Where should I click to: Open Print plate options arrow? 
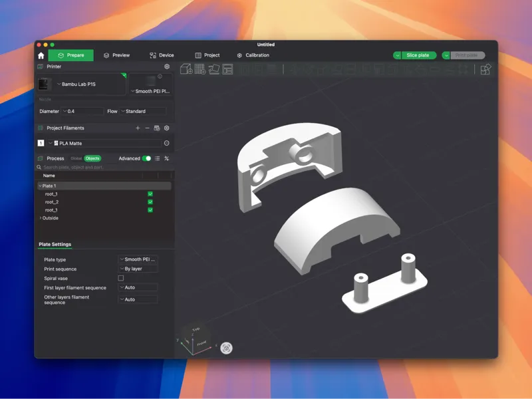[x=446, y=55]
